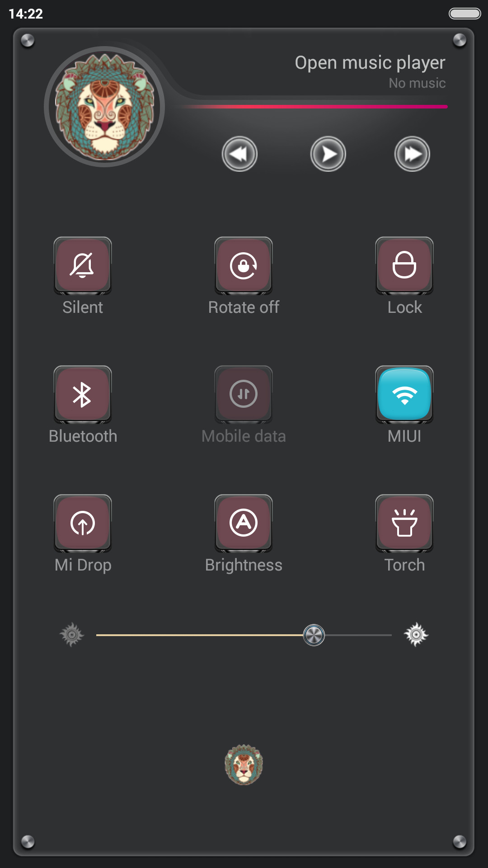Screen dimensions: 488x868
Task: Turn on the Torch tile
Action: pos(404,524)
